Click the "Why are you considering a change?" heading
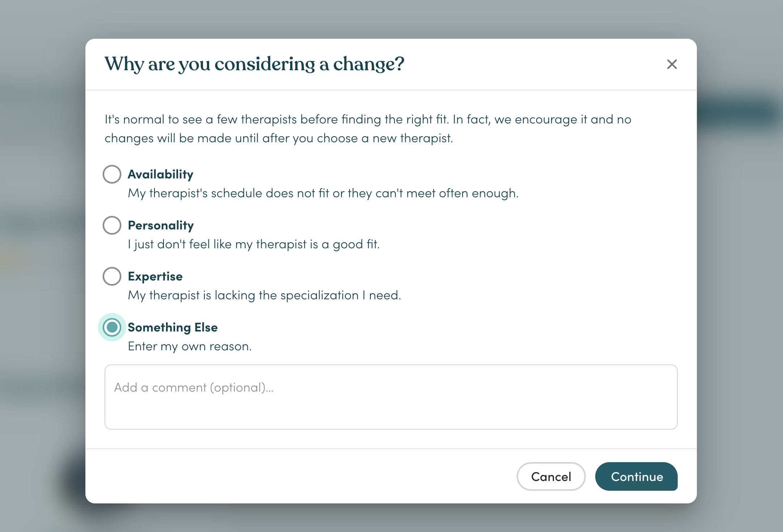This screenshot has width=783, height=532. click(254, 64)
